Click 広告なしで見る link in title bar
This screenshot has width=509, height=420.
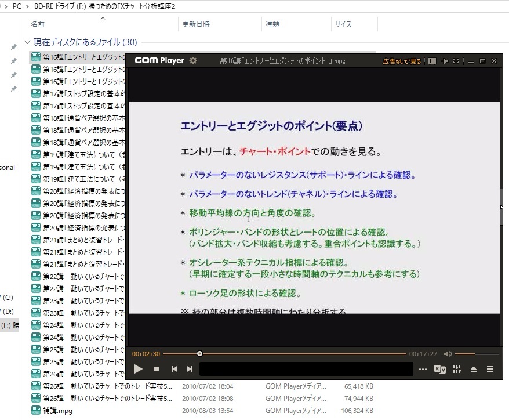tap(402, 61)
